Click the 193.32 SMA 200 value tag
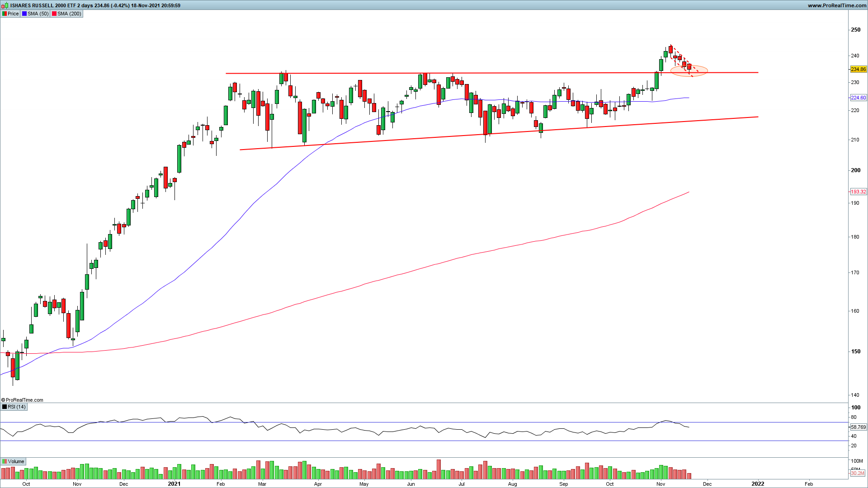The width and height of the screenshot is (868, 488). click(x=858, y=192)
